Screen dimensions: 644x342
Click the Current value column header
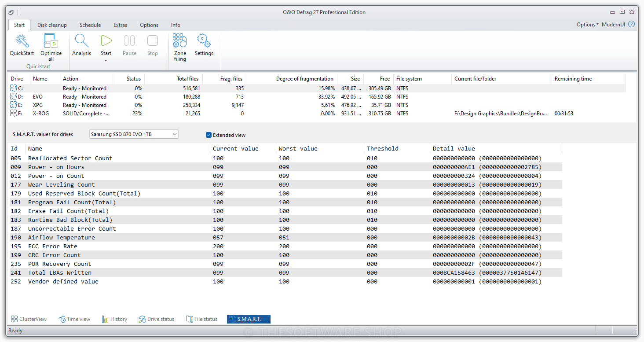coord(243,148)
